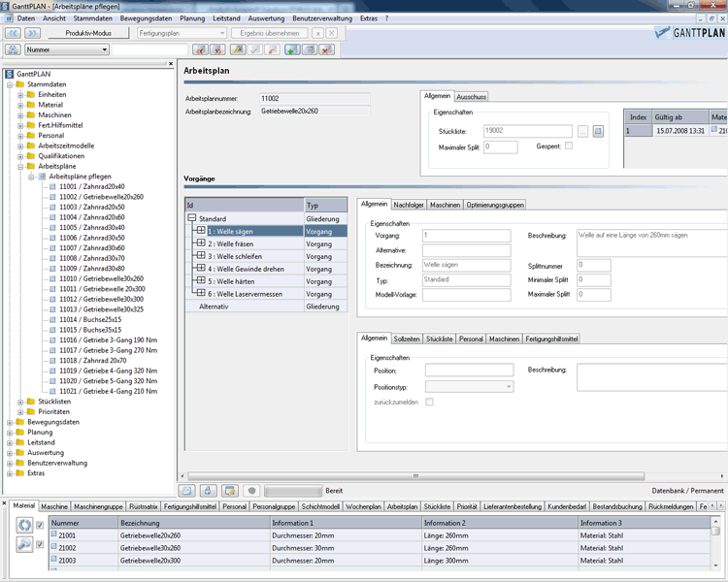Toggle the checkbox beside the refresh icon
728x582 pixels.
pos(40,525)
